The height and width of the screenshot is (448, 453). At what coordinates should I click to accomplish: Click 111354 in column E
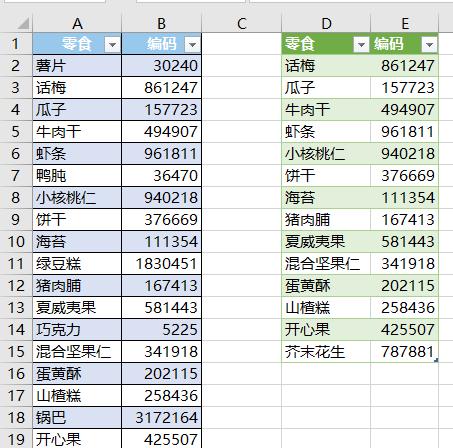point(404,198)
